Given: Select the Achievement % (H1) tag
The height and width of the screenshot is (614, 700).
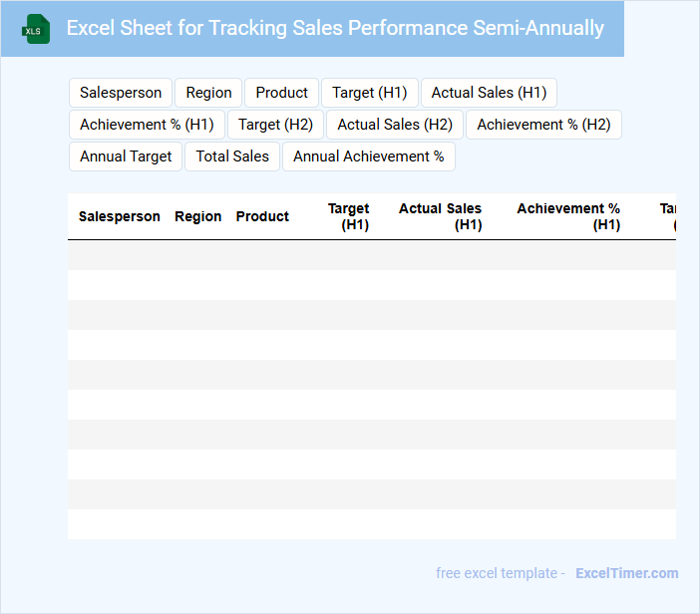Looking at the screenshot, I should (x=147, y=125).
